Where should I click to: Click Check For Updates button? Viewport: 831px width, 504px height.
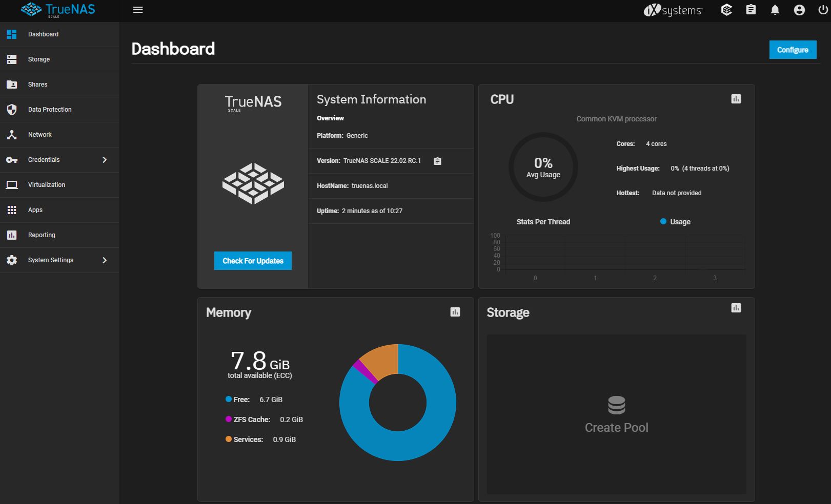253,261
